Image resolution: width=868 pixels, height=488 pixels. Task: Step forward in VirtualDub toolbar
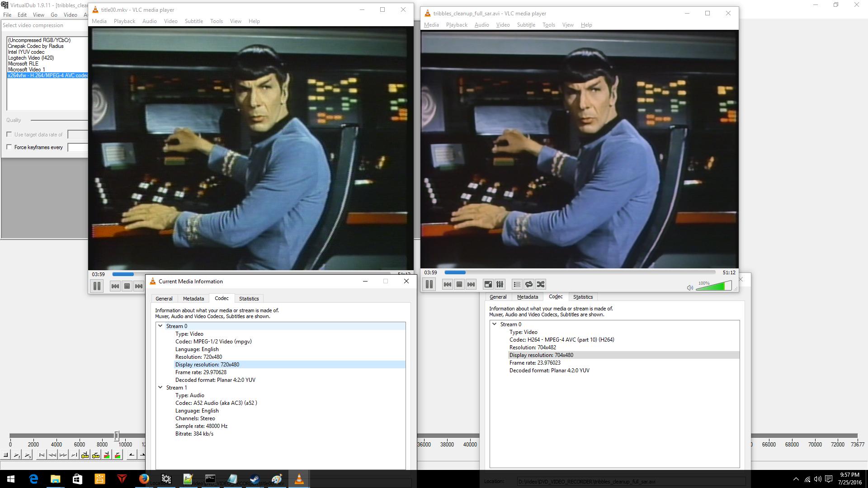coord(63,455)
